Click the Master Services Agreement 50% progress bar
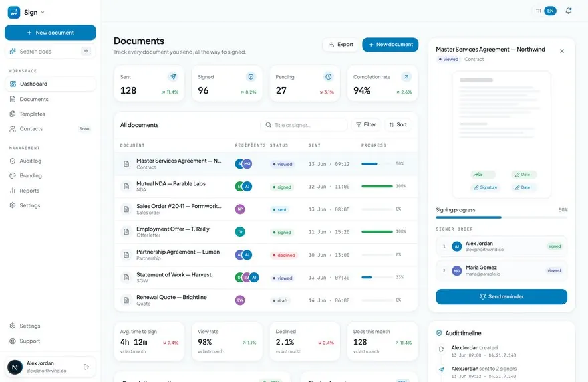588x382 pixels. click(377, 164)
